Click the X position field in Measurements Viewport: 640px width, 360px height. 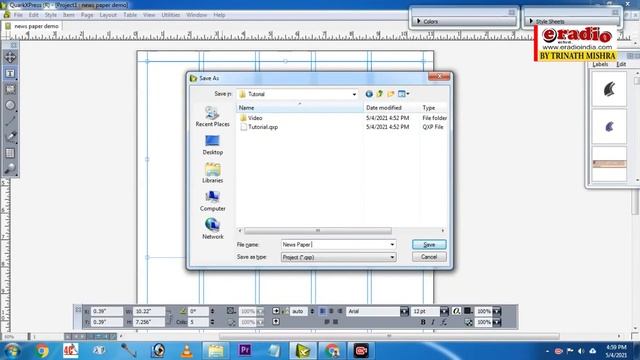pos(107,311)
